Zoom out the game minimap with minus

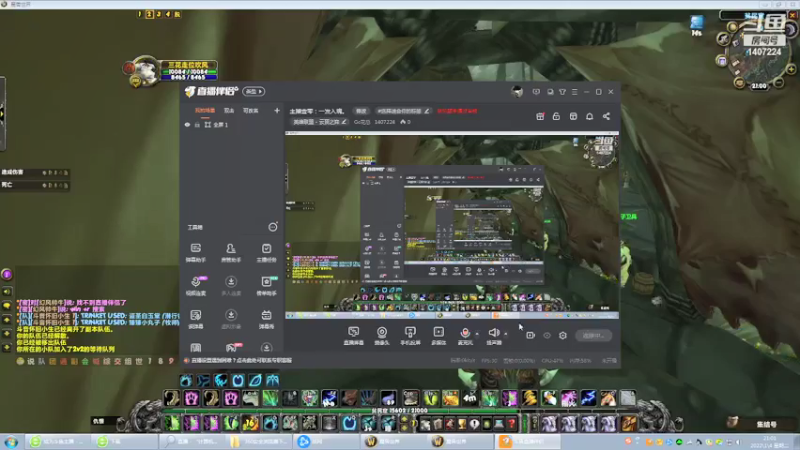pos(779,82)
